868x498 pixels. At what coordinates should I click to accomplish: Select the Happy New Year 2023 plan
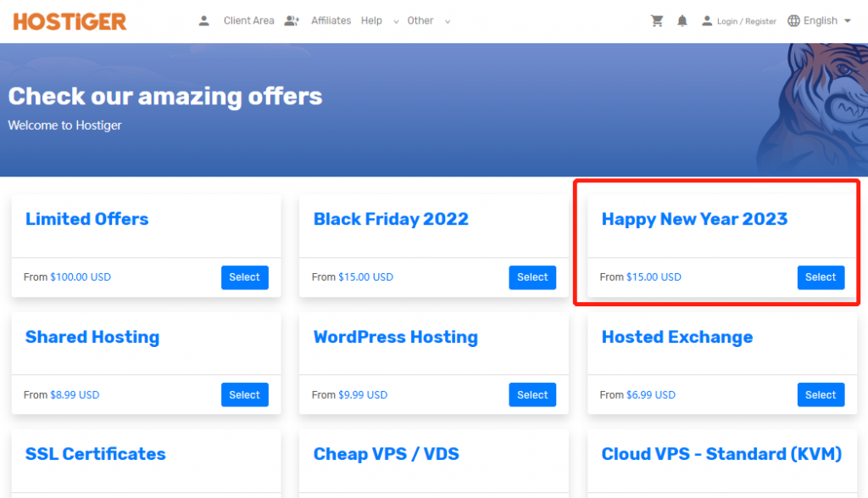tap(821, 277)
